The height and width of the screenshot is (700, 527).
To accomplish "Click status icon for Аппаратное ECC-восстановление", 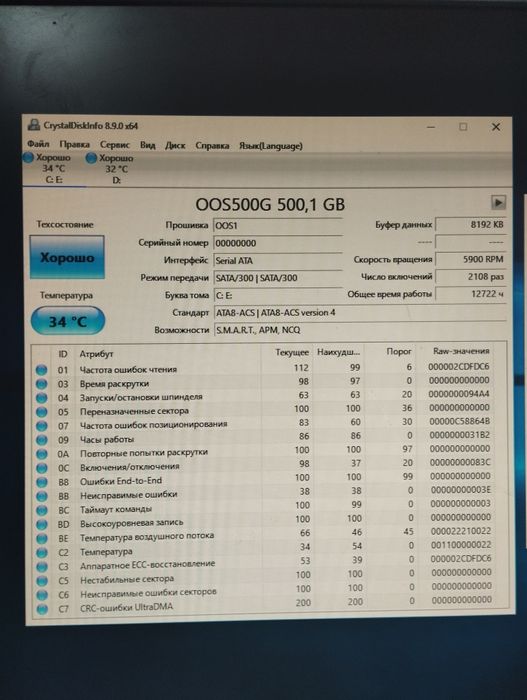I will pos(42,567).
